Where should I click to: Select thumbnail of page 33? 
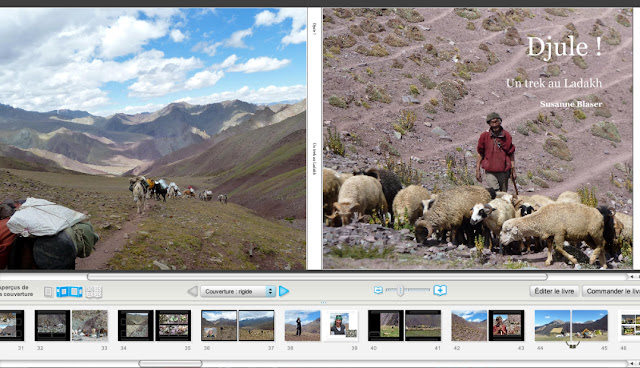(90, 325)
